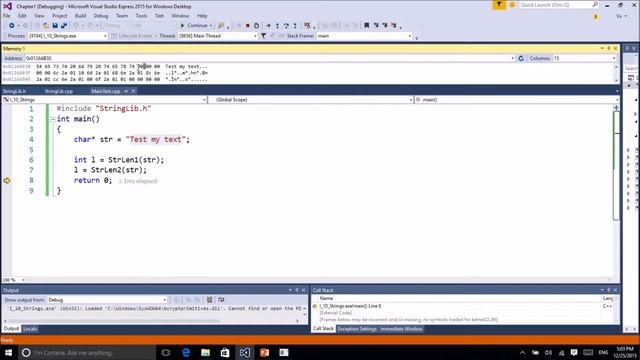640x360 pixels.
Task: Click the Memory Address input field
Action: pos(267,58)
